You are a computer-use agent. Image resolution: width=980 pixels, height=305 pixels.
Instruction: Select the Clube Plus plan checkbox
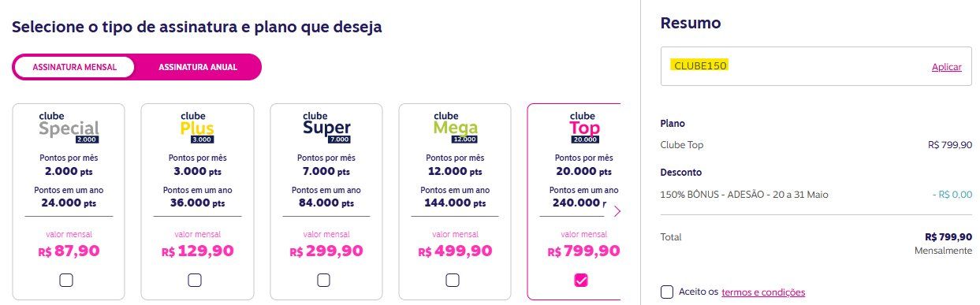coord(195,280)
